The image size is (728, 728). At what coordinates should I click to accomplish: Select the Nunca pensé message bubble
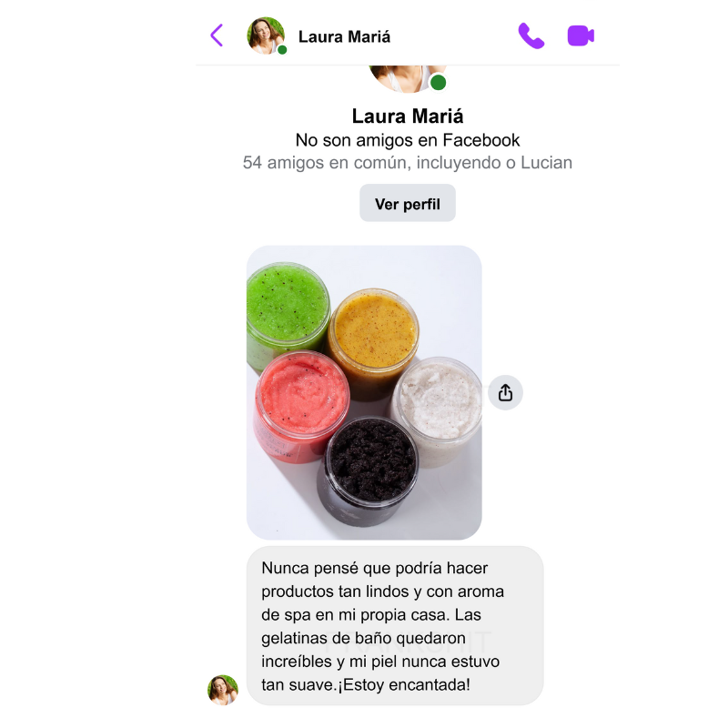395,626
